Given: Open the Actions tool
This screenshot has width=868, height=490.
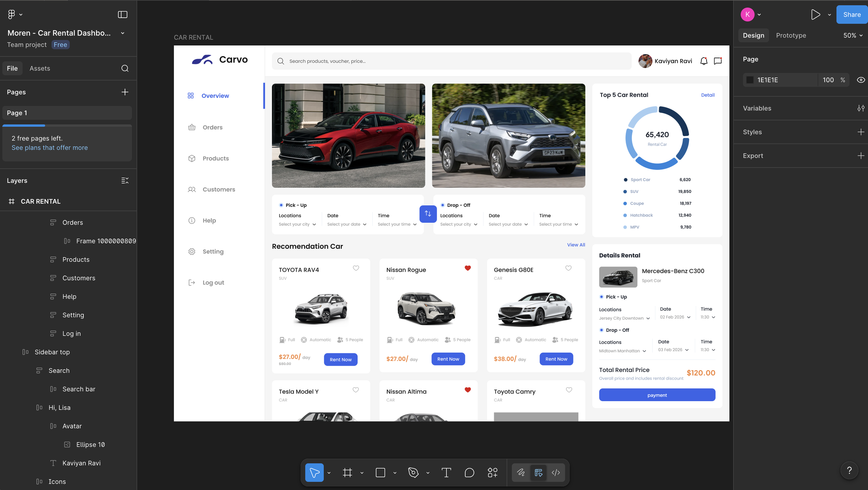Looking at the screenshot, I should click(492, 472).
